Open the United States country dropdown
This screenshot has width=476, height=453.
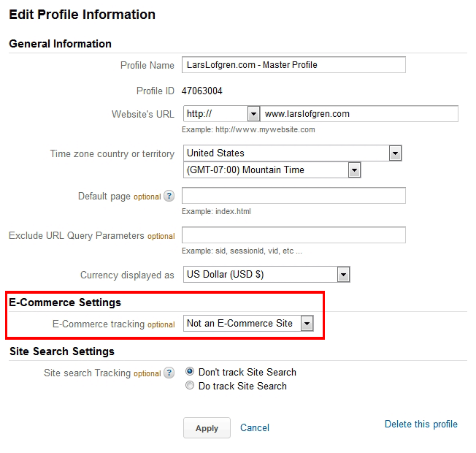(293, 153)
